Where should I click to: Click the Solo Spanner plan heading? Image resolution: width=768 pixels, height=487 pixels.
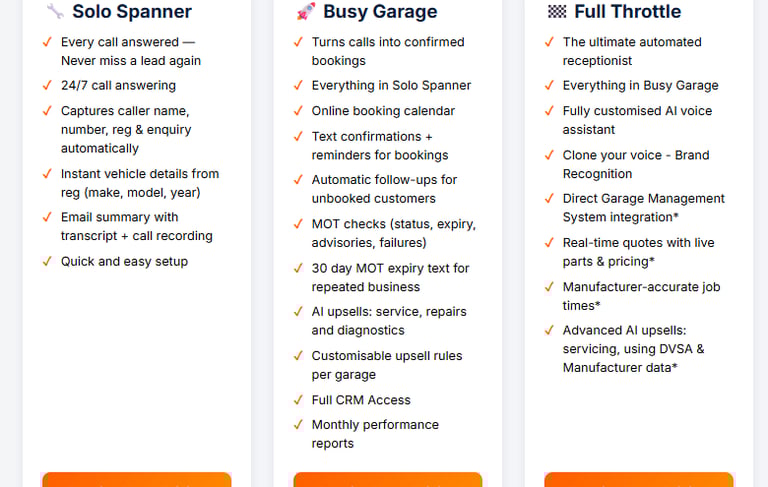coord(132,11)
